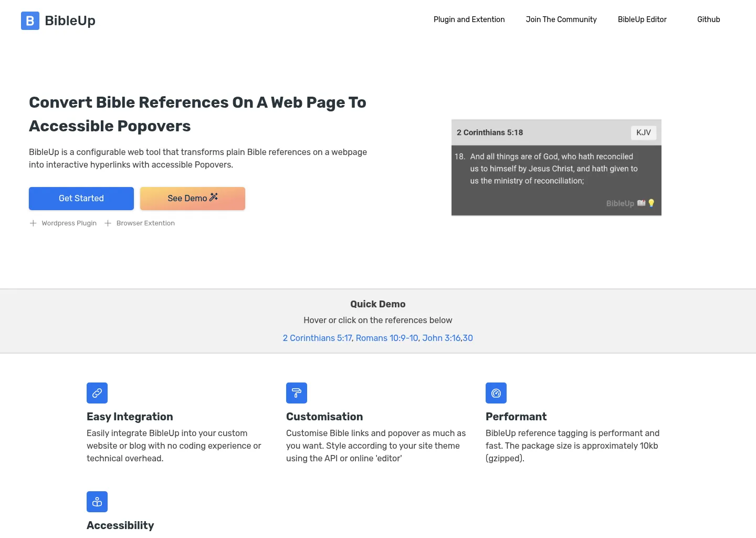Open Join The Community nav item
The image size is (756, 538).
561,19
